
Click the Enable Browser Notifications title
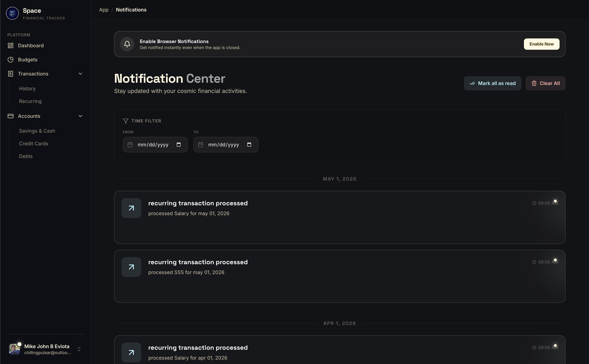(x=174, y=41)
